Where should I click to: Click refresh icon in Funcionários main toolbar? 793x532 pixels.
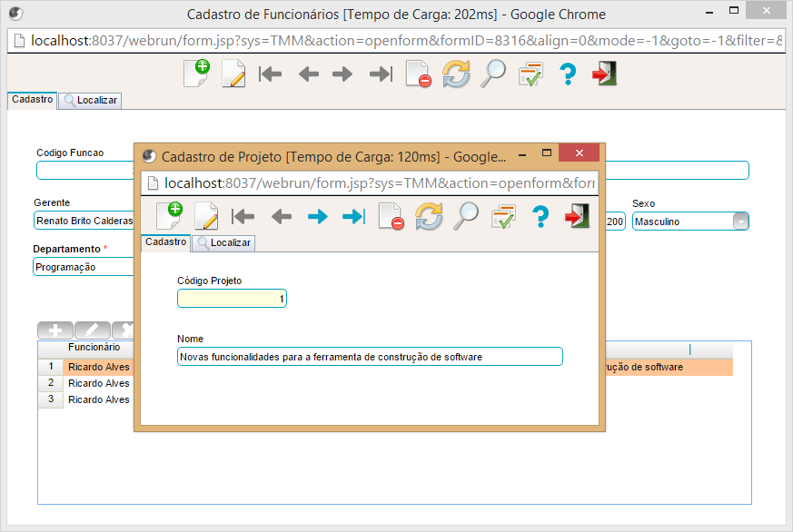click(x=456, y=74)
